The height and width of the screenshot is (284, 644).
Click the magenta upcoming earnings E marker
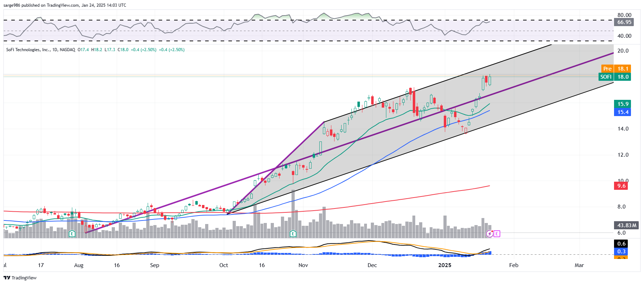click(497, 234)
